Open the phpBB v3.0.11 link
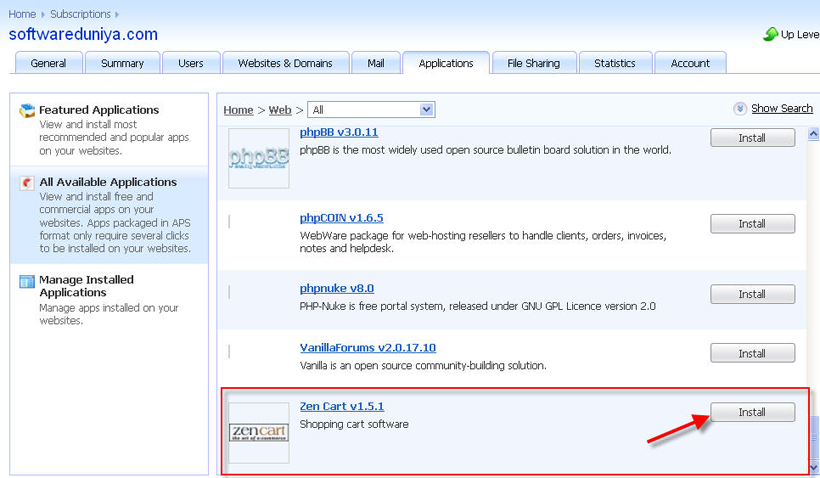The width and height of the screenshot is (820, 478). [x=339, y=132]
